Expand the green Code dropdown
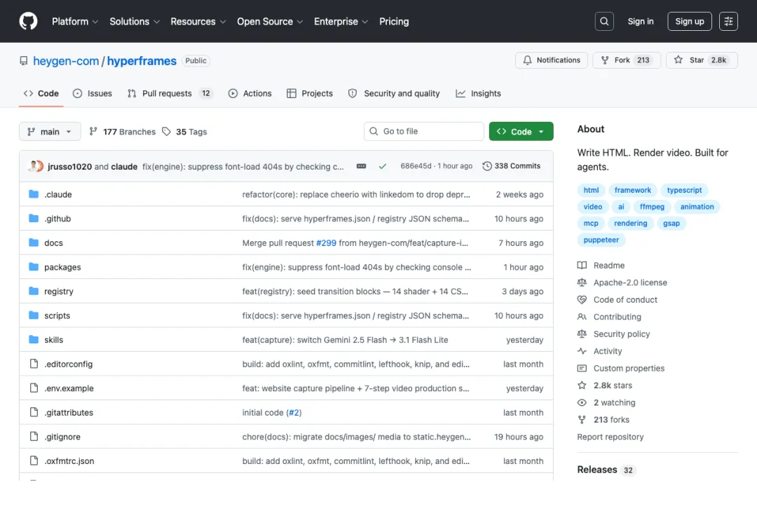Viewport: 757px width, 532px height. [x=521, y=132]
